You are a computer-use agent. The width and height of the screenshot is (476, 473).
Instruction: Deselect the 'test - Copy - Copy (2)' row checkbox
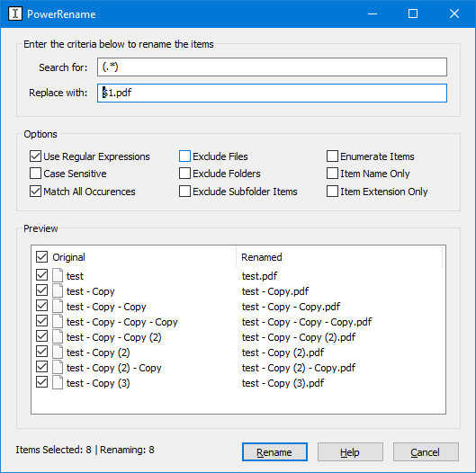click(x=41, y=336)
